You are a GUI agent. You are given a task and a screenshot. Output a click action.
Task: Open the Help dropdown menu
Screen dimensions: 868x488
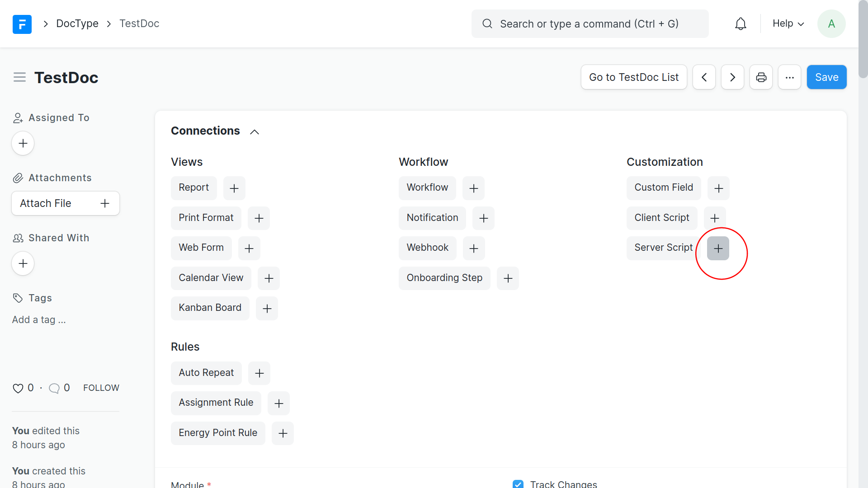(x=788, y=23)
